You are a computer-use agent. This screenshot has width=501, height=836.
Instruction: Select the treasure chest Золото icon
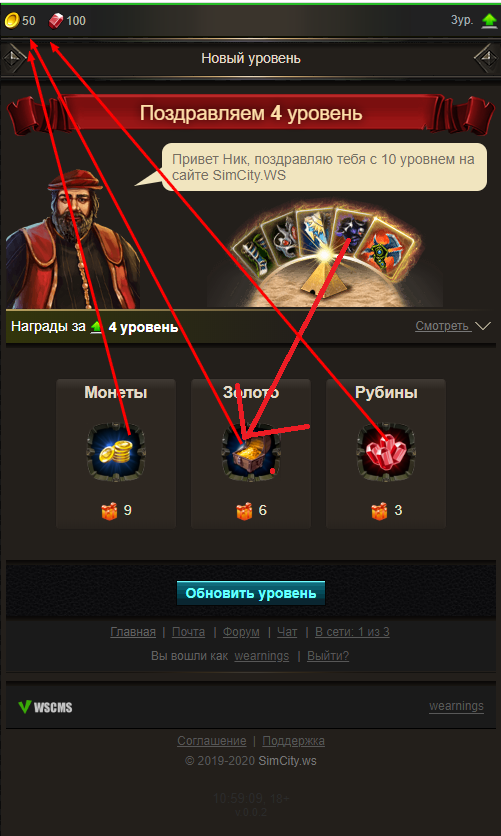click(x=251, y=452)
